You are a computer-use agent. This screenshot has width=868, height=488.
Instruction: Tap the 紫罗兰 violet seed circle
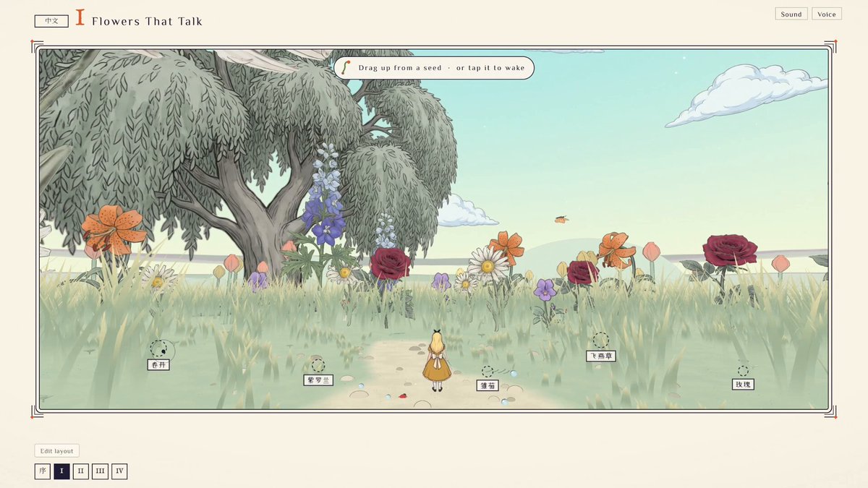(318, 366)
